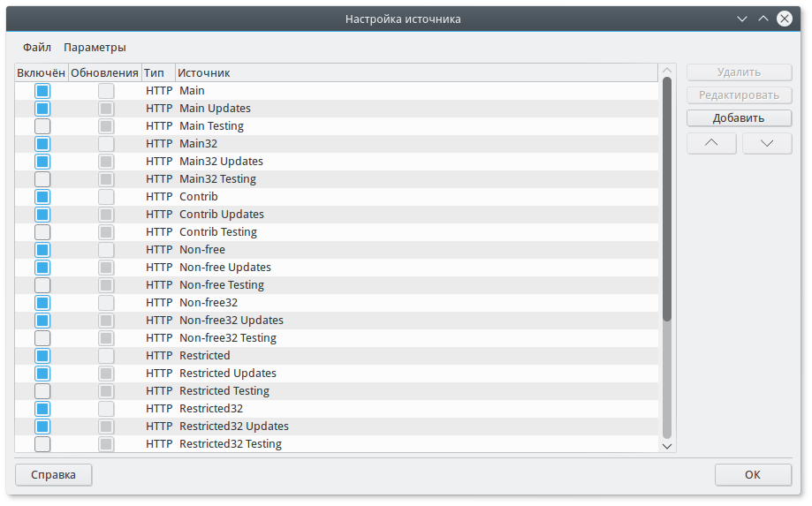Select the Non-free Updates row
The image size is (812, 506).
[337, 268]
